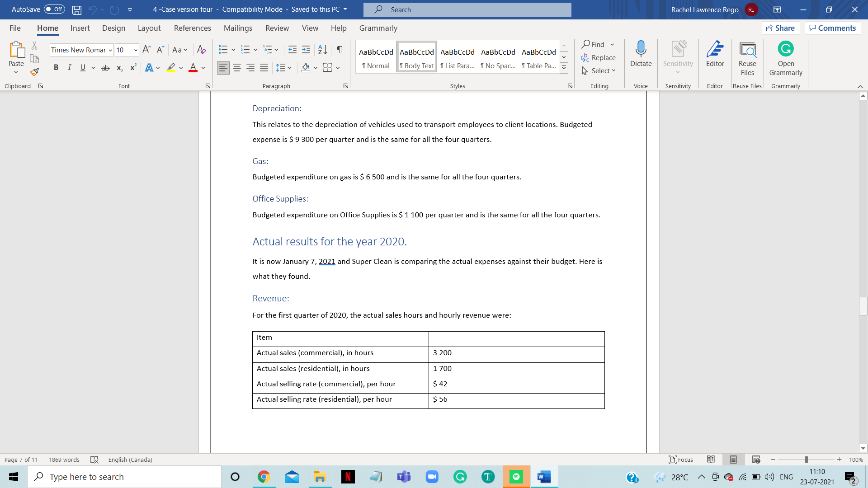This screenshot has height=488, width=868.
Task: Open the Mailings tab
Action: (238, 28)
